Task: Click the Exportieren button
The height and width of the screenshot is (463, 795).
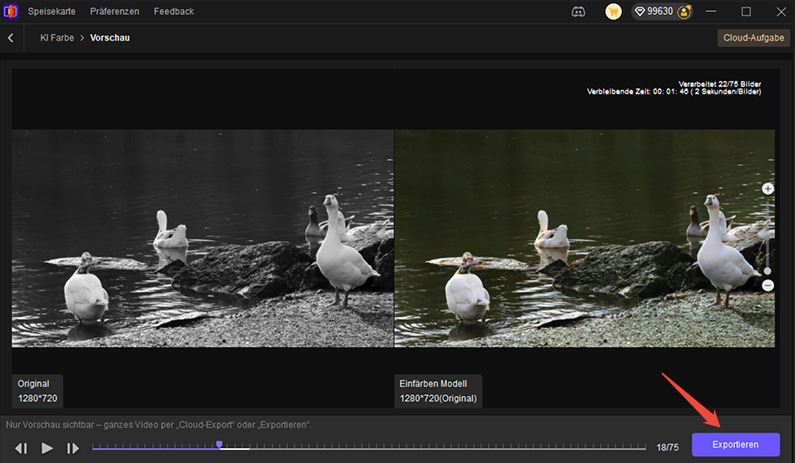Action: coord(735,445)
